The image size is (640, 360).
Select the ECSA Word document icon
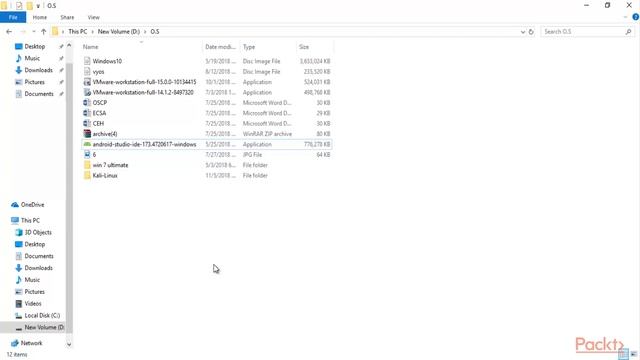point(87,113)
